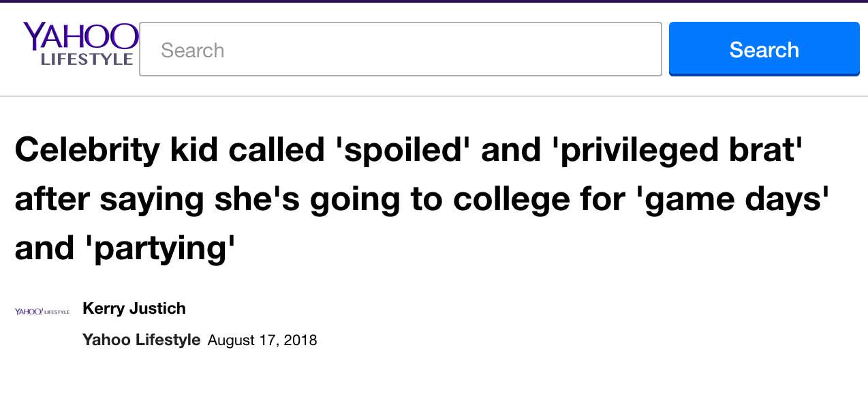Click the purple YAHOO wordmark
Image resolution: width=868 pixels, height=397 pixels.
pyautogui.click(x=80, y=36)
